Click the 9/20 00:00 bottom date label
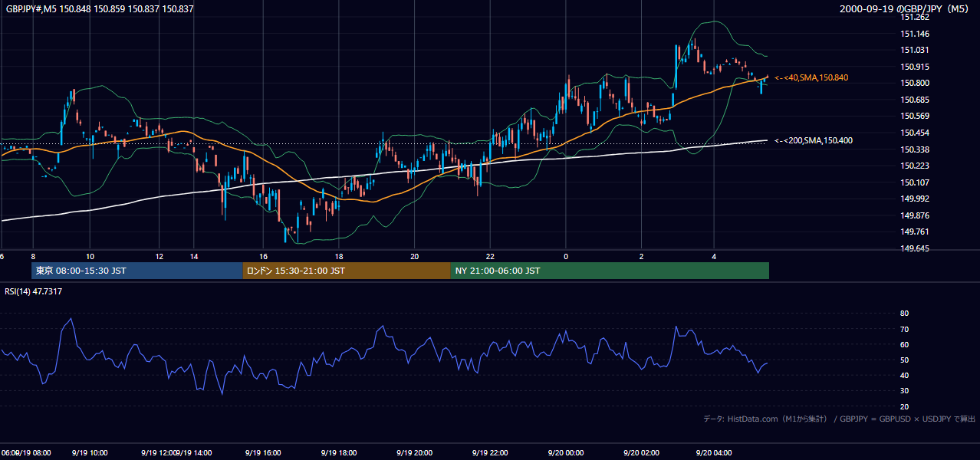This screenshot has width=980, height=460. [x=566, y=453]
